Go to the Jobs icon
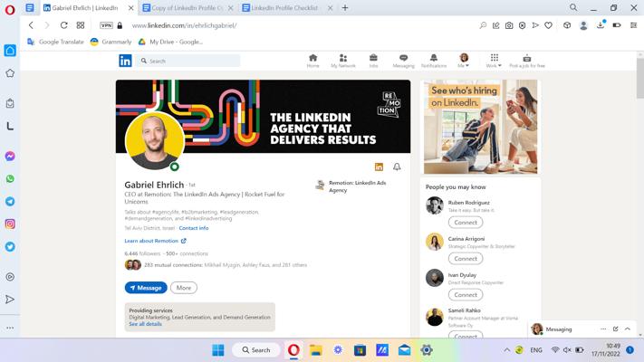Image resolution: width=644 pixels, height=362 pixels. tap(373, 61)
